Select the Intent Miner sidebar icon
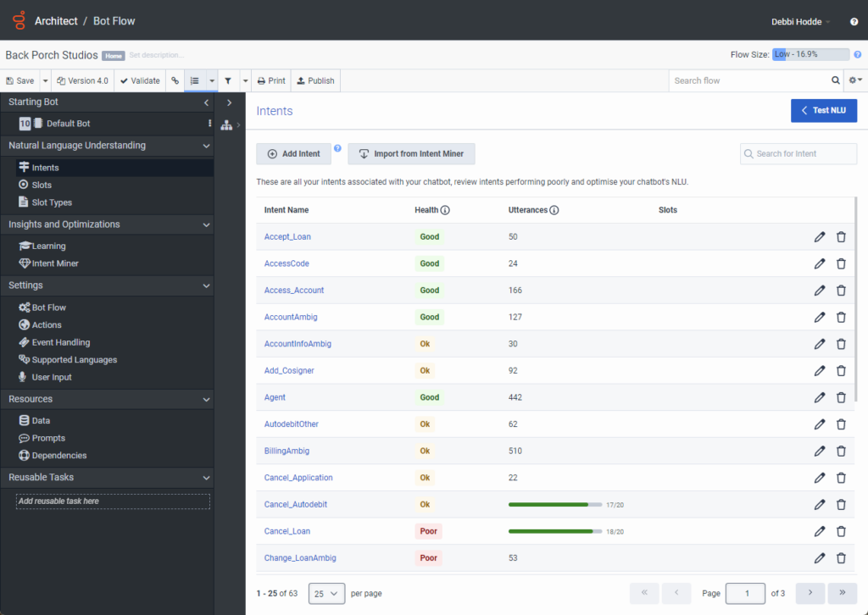 coord(25,263)
